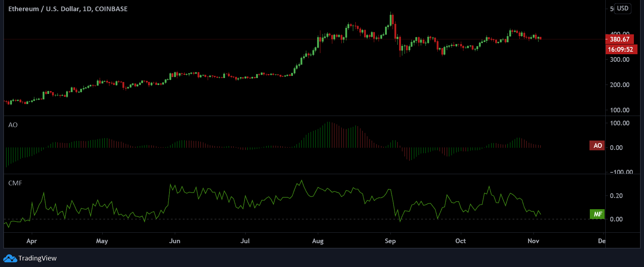
Task: Click the TradingView cloud logo icon
Action: [x=10, y=258]
